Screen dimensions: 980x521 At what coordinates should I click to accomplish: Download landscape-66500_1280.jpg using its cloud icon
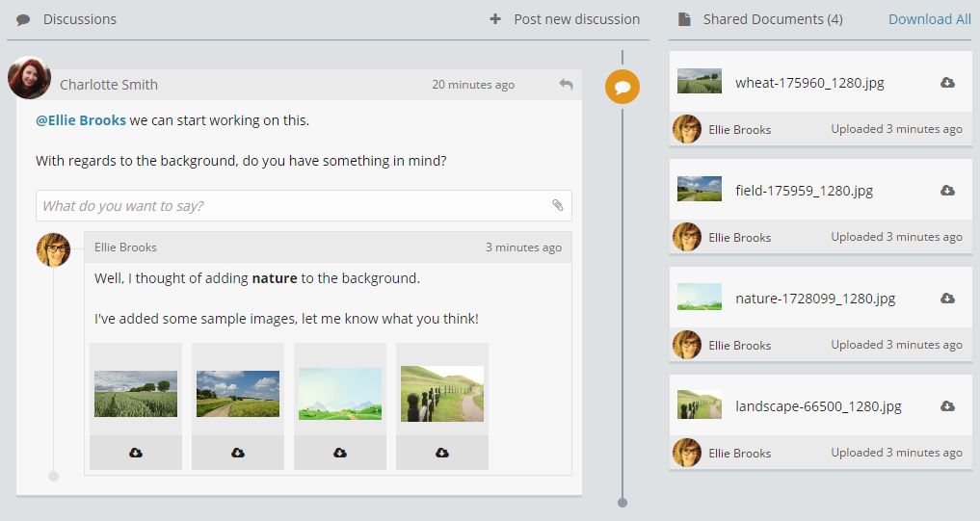tap(947, 406)
